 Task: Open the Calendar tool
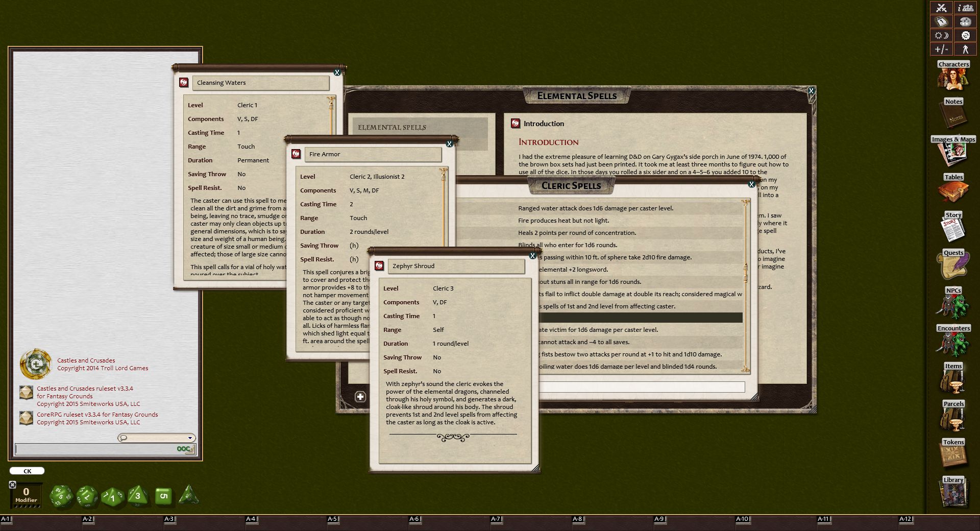(942, 21)
